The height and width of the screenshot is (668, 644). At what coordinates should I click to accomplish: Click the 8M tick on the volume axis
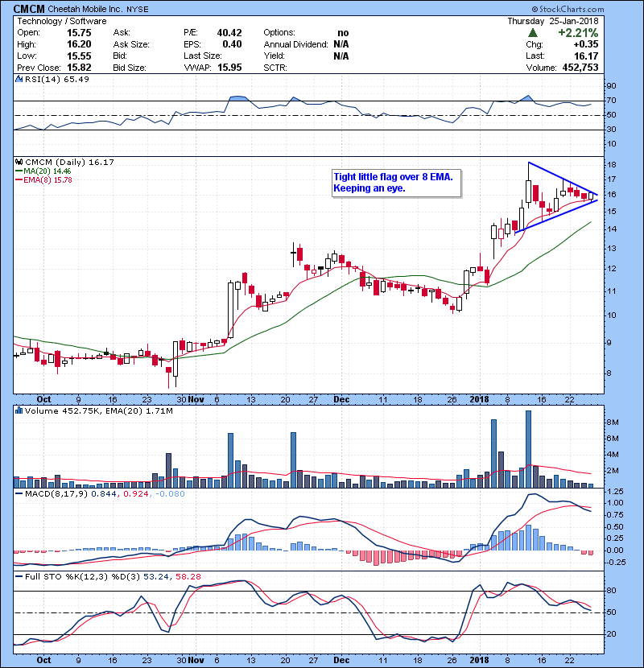pyautogui.click(x=613, y=423)
